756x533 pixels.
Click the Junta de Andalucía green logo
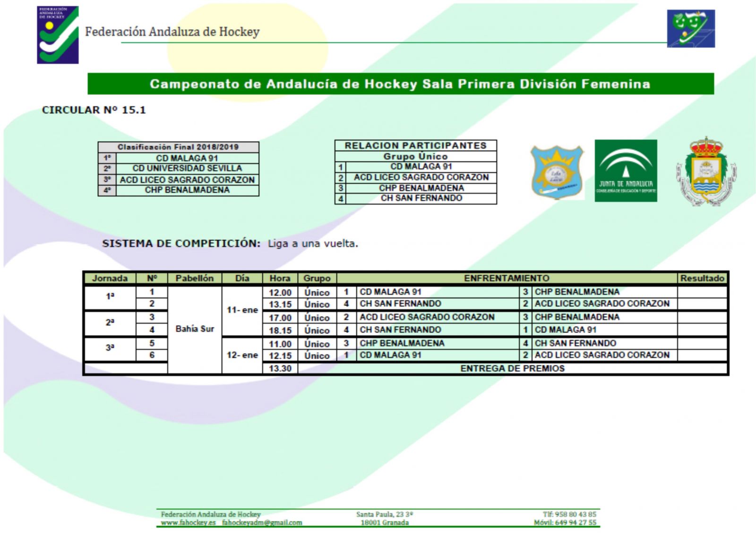click(626, 170)
